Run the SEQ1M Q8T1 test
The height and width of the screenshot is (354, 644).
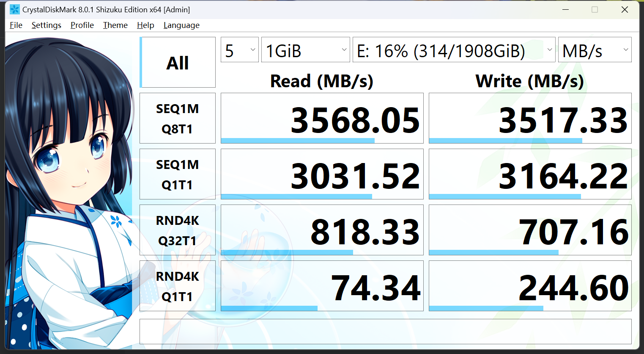coord(178,119)
